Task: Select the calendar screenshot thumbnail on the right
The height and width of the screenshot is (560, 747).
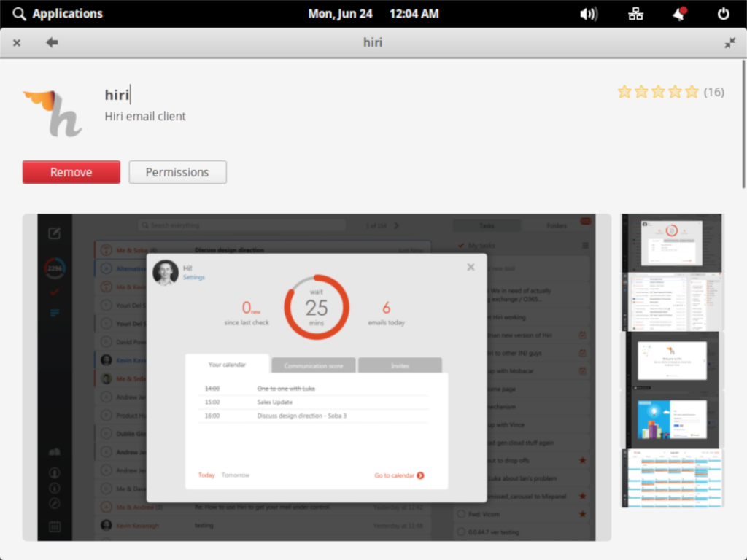Action: [x=671, y=479]
